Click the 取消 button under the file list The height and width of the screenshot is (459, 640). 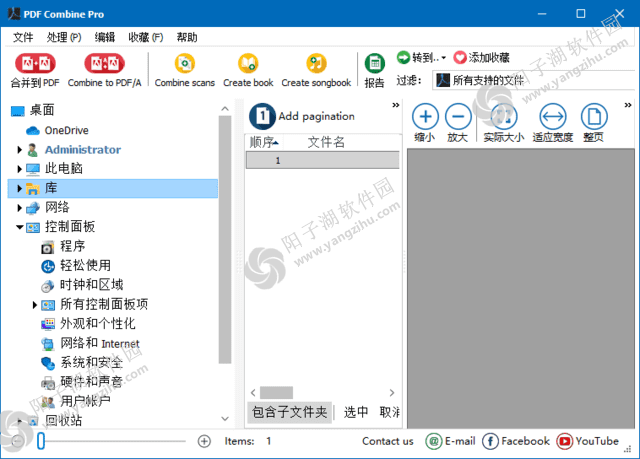(390, 412)
